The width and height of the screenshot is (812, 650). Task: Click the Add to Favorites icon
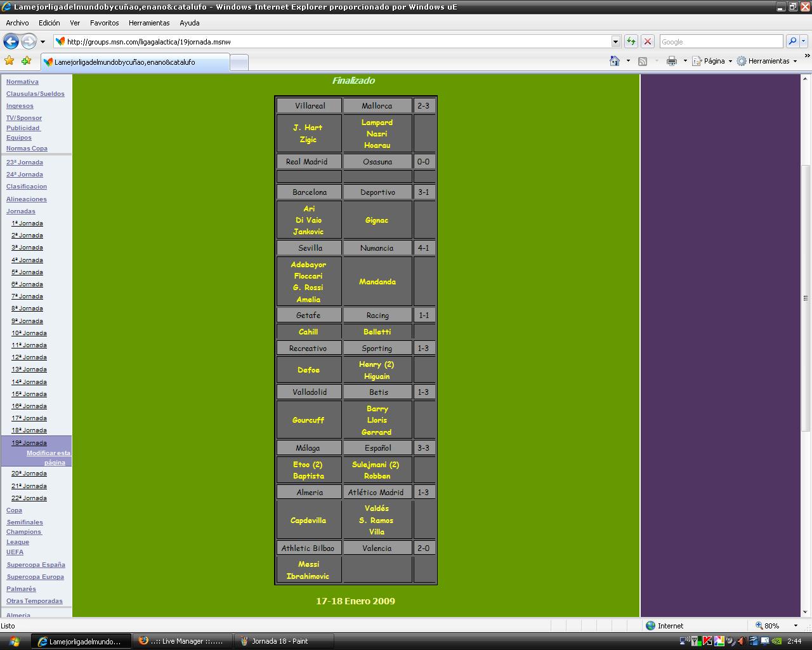pos(26,61)
